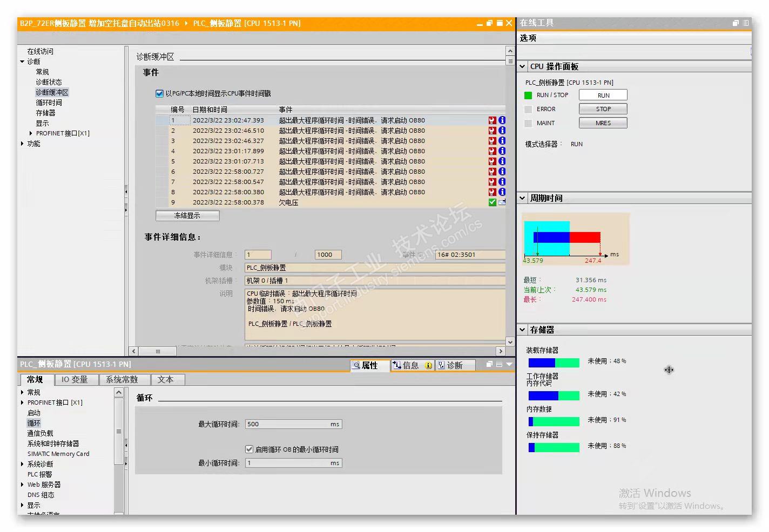
Task: Collapse the 存储器 section
Action: click(522, 330)
